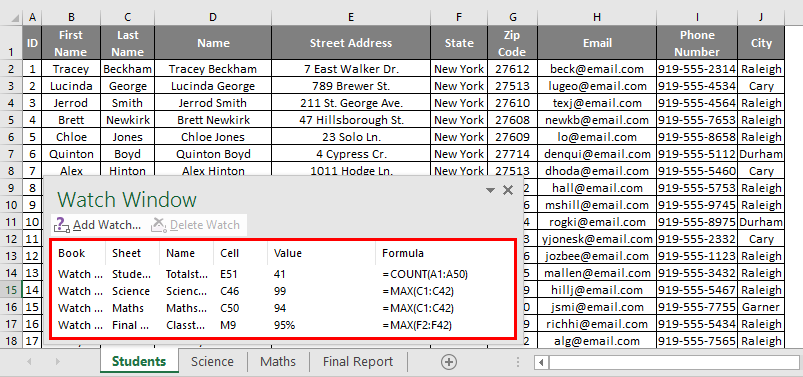Open the Watch Window options dropdown arrow
This screenshot has height=377, width=803.
click(x=490, y=190)
